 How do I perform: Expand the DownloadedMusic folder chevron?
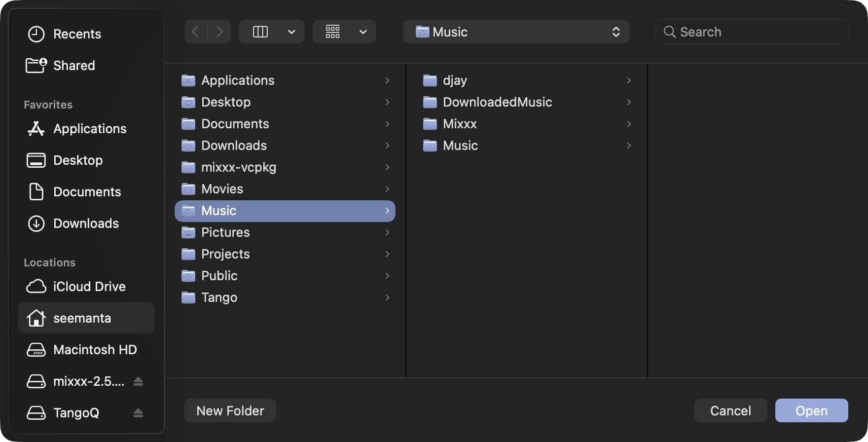tap(629, 102)
